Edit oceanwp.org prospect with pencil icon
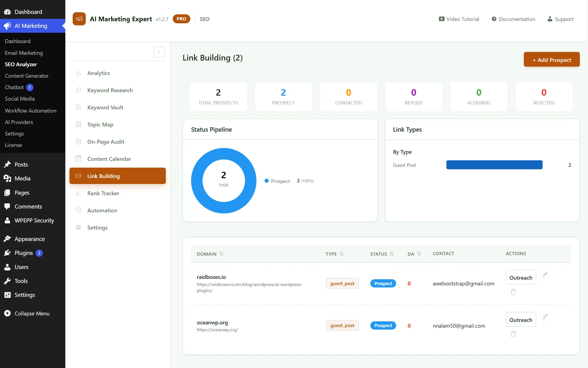 (545, 317)
